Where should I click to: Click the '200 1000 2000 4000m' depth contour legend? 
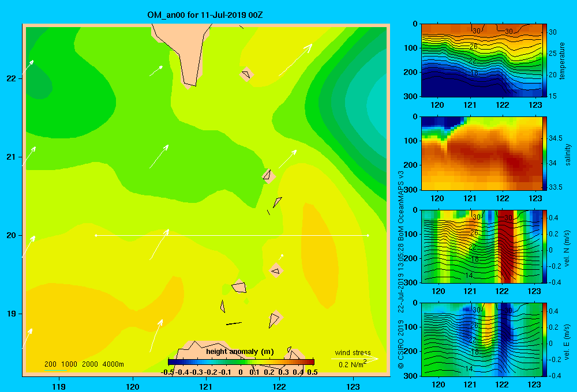[84, 364]
